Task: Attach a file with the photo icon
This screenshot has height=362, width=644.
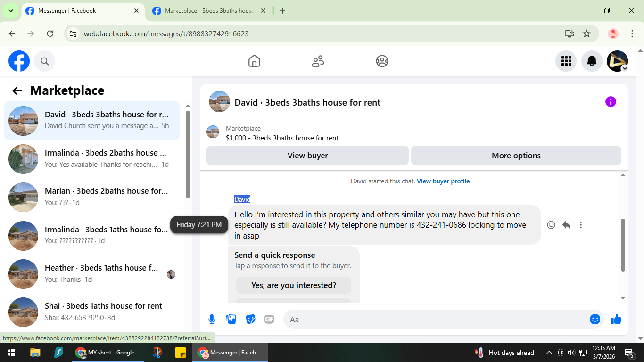Action: 231,320
